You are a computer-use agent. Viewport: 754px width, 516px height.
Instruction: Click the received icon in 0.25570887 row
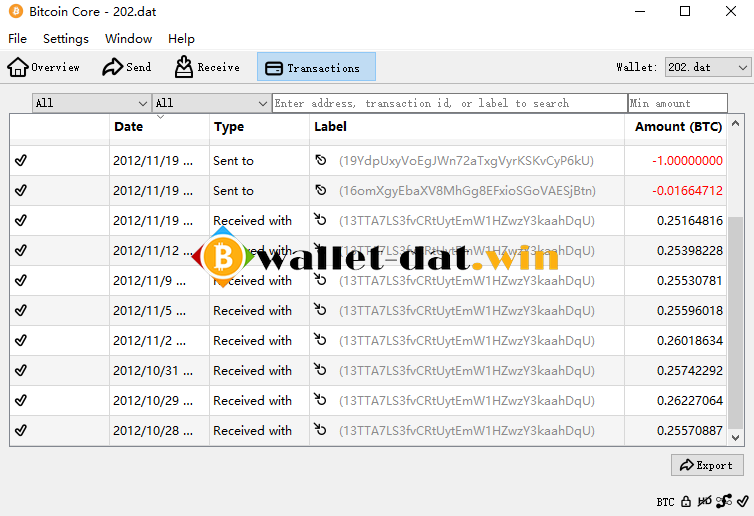320,429
